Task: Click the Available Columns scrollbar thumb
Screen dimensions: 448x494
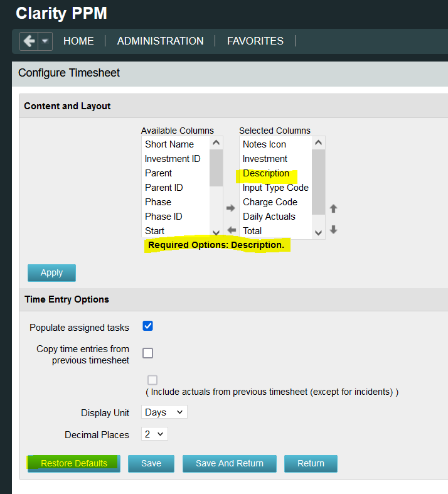Action: click(x=216, y=168)
